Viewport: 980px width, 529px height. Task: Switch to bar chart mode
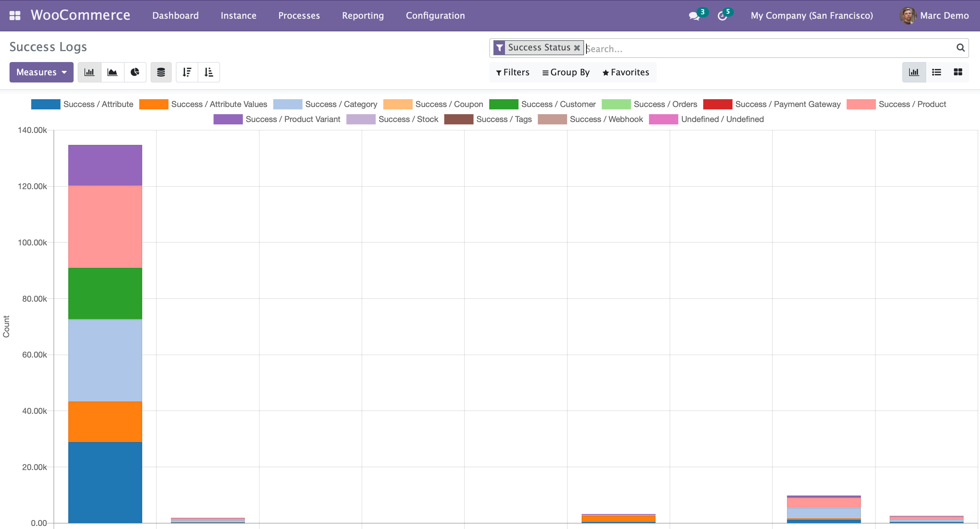(x=89, y=72)
